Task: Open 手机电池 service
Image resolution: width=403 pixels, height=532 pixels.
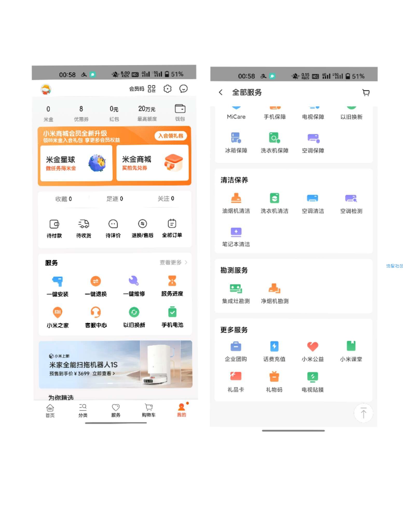Action: click(x=172, y=317)
